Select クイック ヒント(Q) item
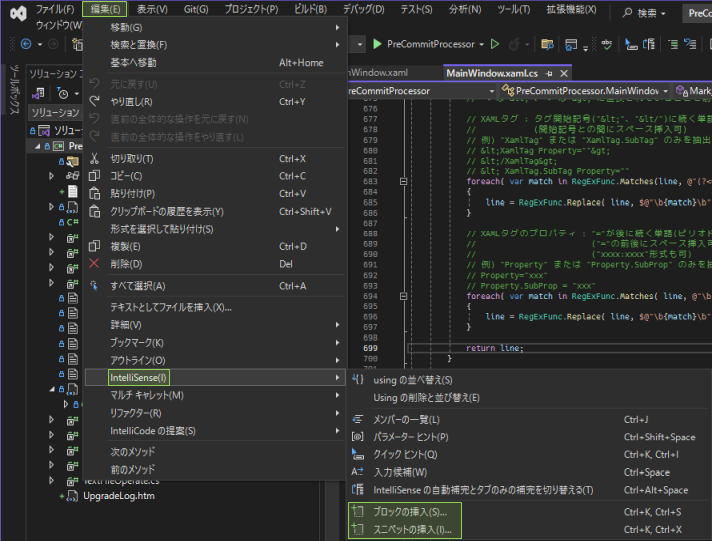Screen dimensions: 712x541 pos(530,455)
